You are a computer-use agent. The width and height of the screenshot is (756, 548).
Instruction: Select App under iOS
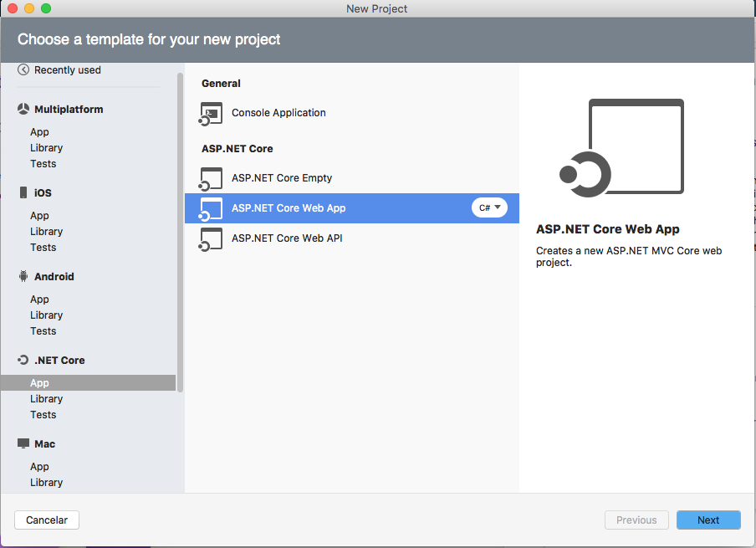(x=39, y=215)
